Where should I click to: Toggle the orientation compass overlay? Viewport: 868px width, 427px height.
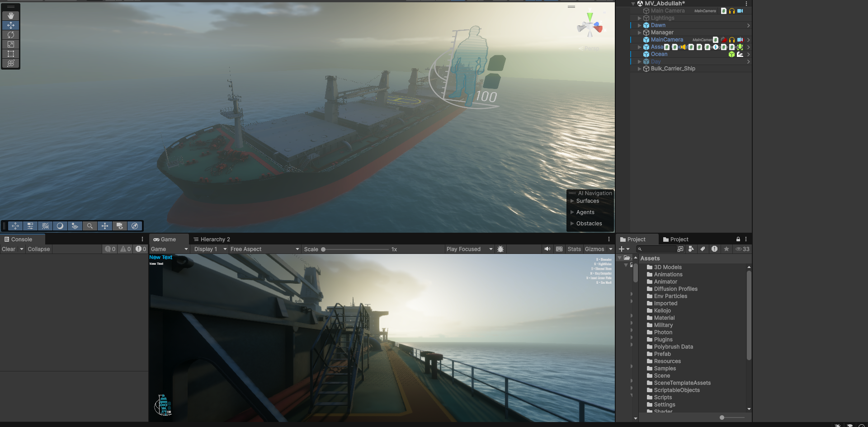(x=135, y=226)
